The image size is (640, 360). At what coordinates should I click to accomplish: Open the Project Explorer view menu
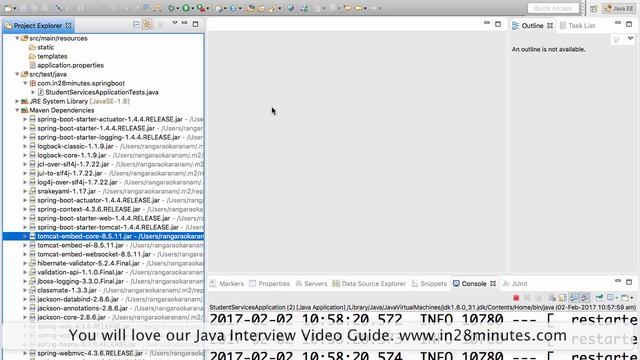click(x=175, y=23)
